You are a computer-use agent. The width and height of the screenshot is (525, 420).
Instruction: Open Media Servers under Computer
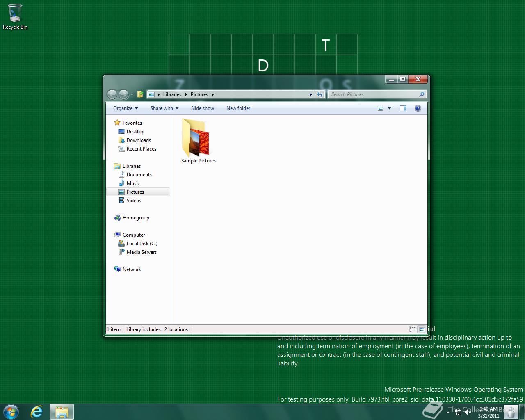click(x=142, y=252)
